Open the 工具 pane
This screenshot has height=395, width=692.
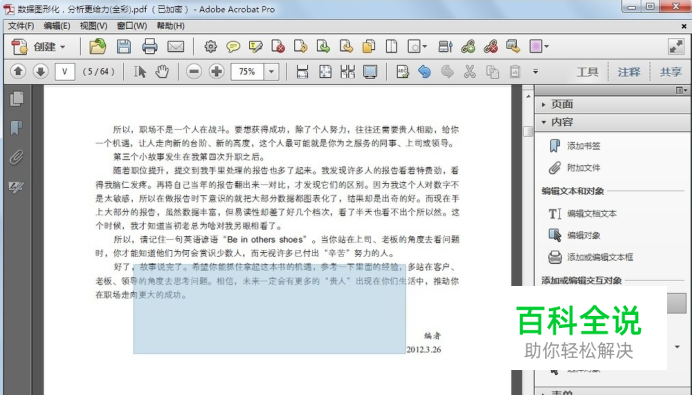click(587, 72)
